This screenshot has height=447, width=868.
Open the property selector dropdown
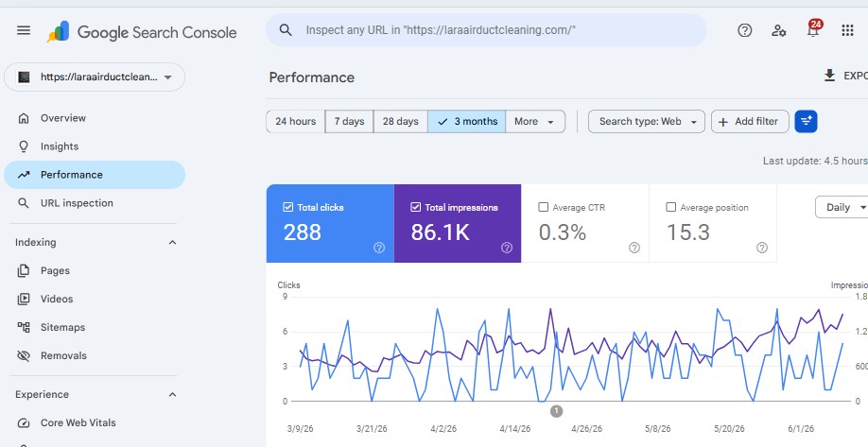coord(95,77)
